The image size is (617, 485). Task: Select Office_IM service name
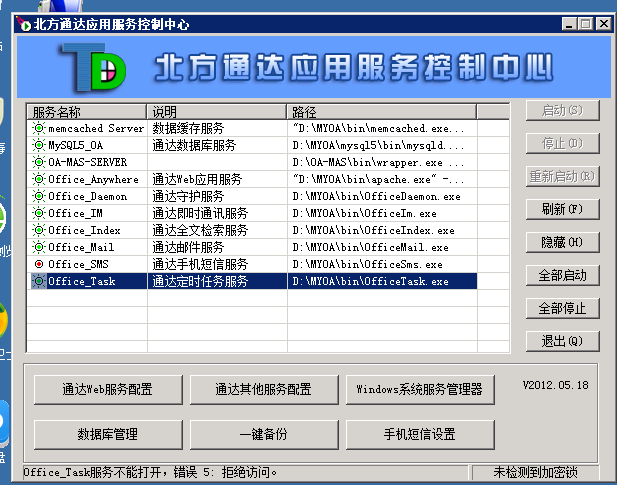(x=75, y=213)
